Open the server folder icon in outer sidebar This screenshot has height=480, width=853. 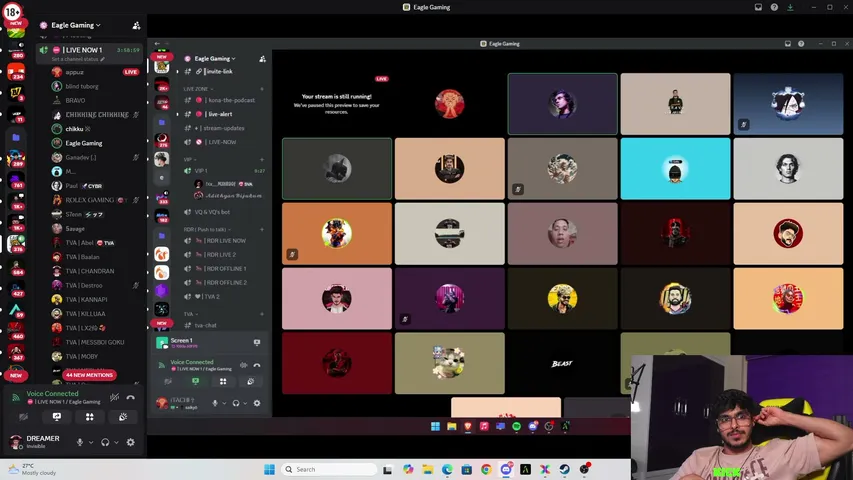(16, 137)
